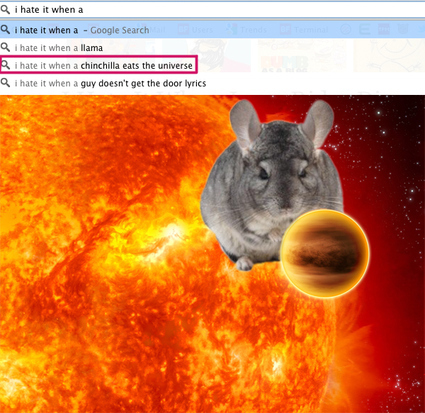Screen dimensions: 425x413
Task: Open the faded Users bookmark
Action: (x=196, y=30)
